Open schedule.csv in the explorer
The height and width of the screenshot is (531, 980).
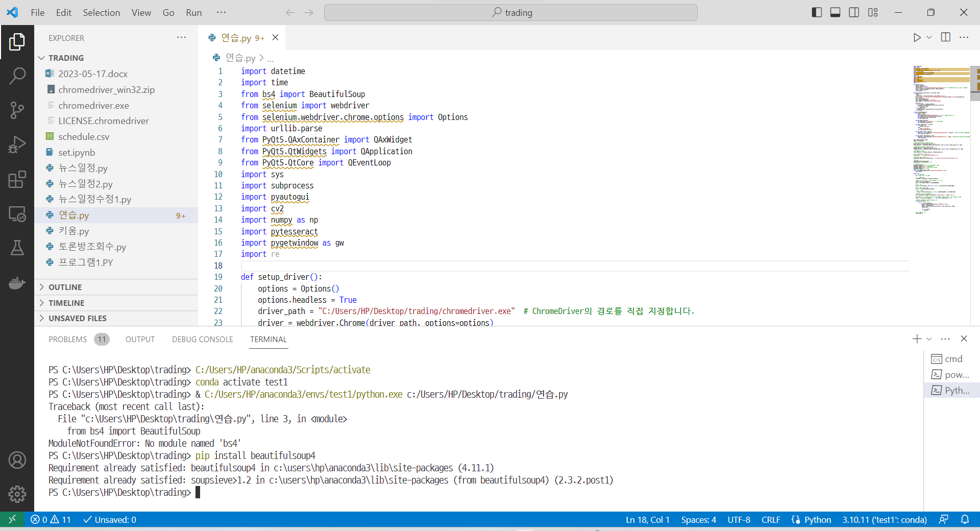[84, 136]
